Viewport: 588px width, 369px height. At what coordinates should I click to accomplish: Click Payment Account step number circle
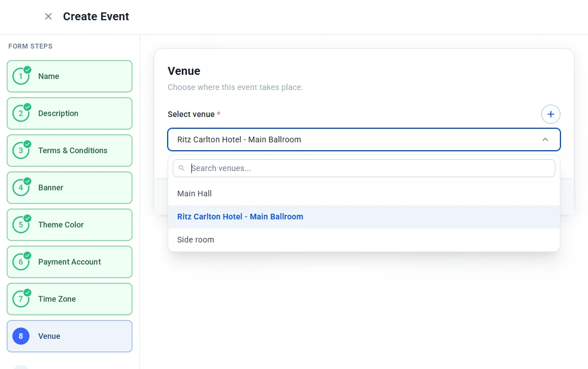21,262
